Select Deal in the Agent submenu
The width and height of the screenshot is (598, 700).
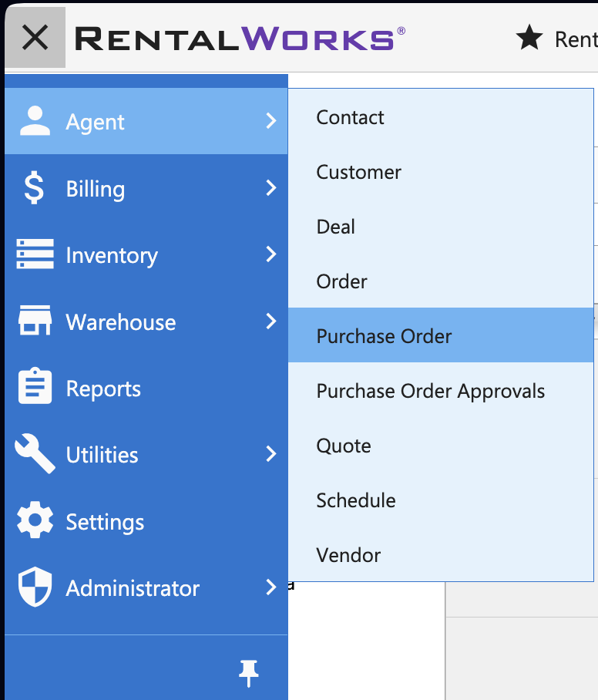click(441, 227)
